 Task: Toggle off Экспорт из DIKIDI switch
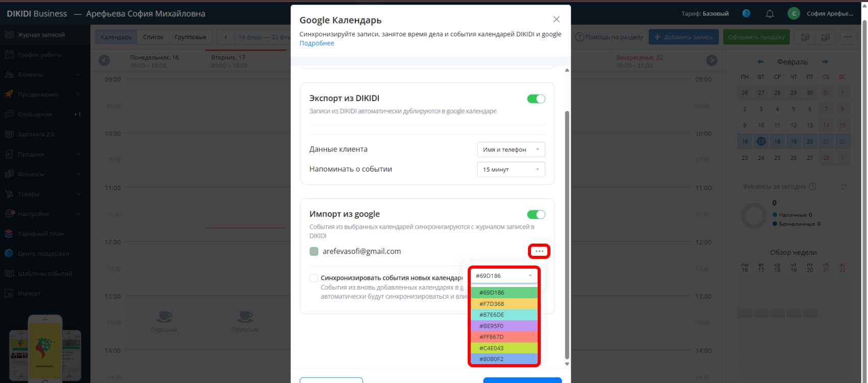click(536, 99)
